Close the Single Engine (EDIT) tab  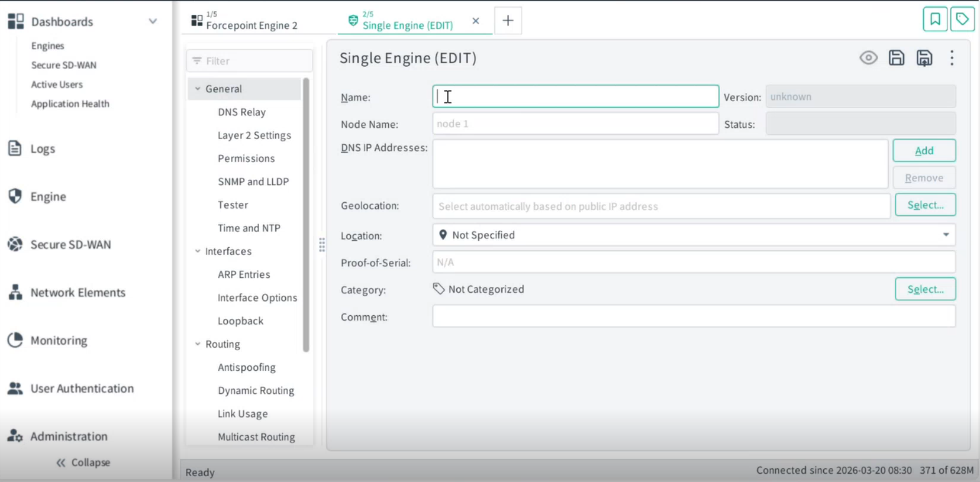click(x=476, y=21)
